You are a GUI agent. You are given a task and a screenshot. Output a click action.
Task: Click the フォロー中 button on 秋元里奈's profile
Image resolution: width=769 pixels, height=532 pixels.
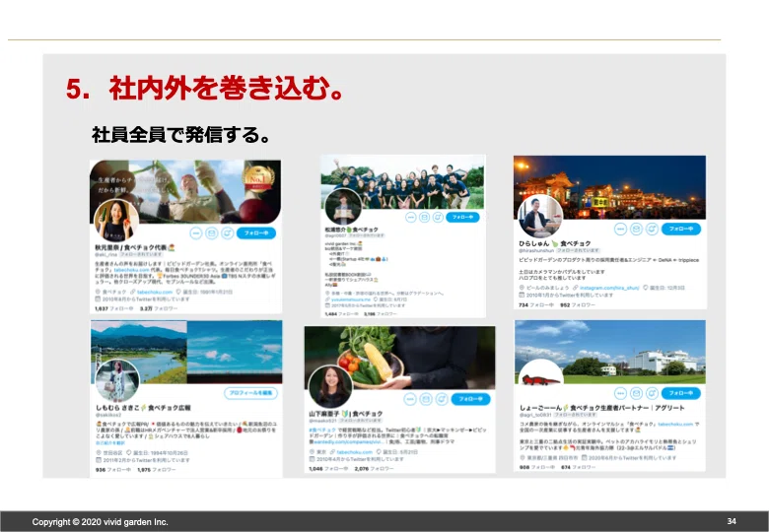(256, 233)
